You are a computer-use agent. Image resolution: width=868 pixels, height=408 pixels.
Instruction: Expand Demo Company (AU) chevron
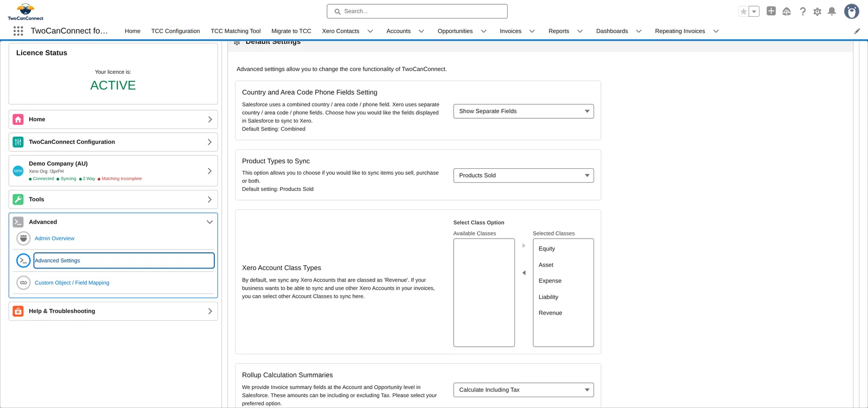click(210, 171)
